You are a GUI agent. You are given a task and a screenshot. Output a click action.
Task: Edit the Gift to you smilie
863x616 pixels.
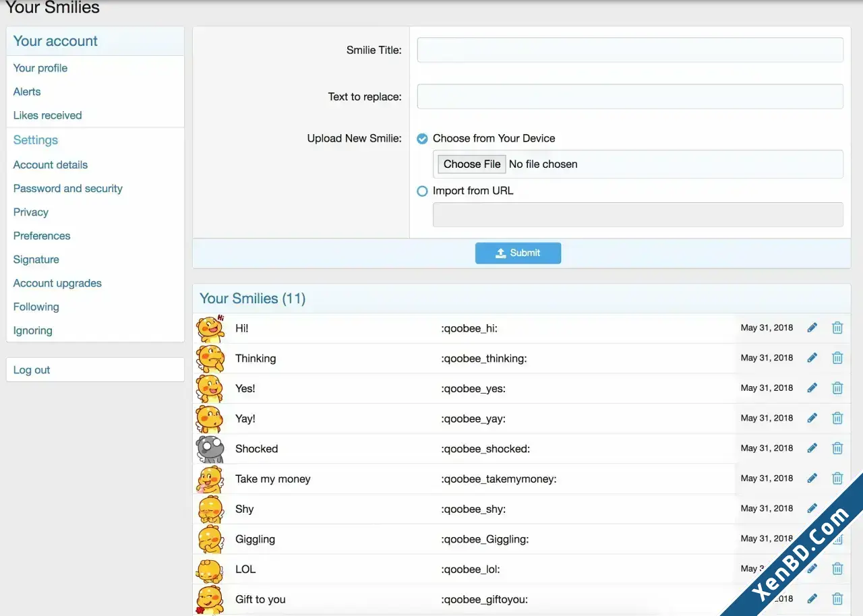812,598
